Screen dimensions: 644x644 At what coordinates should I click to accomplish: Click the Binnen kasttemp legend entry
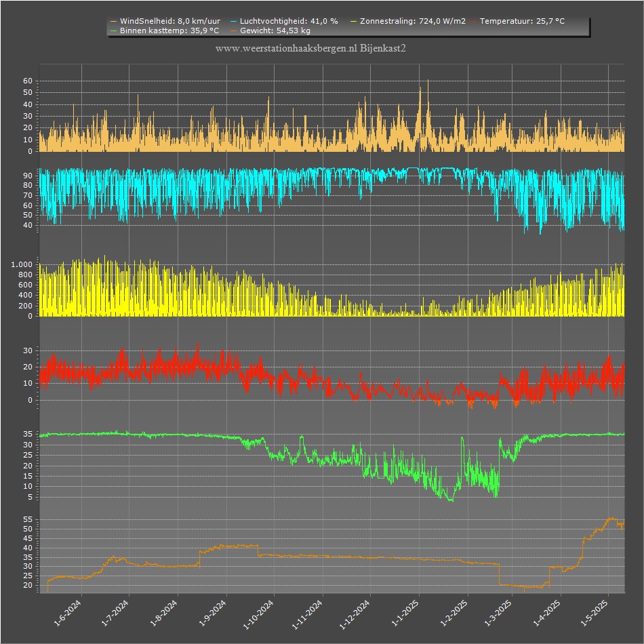(x=165, y=31)
